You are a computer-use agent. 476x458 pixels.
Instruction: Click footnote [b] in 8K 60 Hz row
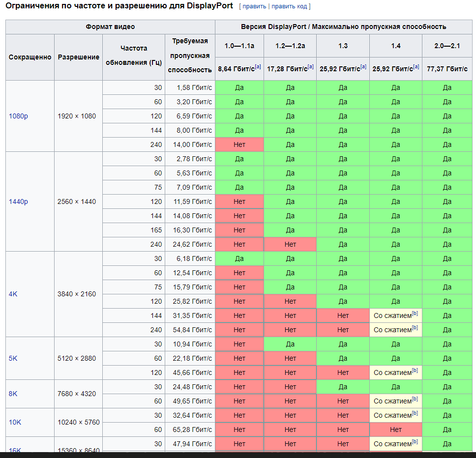[415, 399]
